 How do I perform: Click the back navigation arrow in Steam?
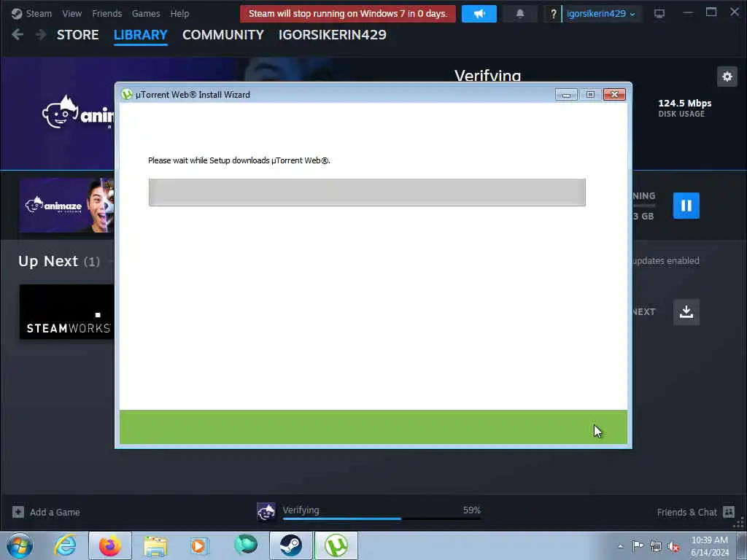tap(18, 34)
